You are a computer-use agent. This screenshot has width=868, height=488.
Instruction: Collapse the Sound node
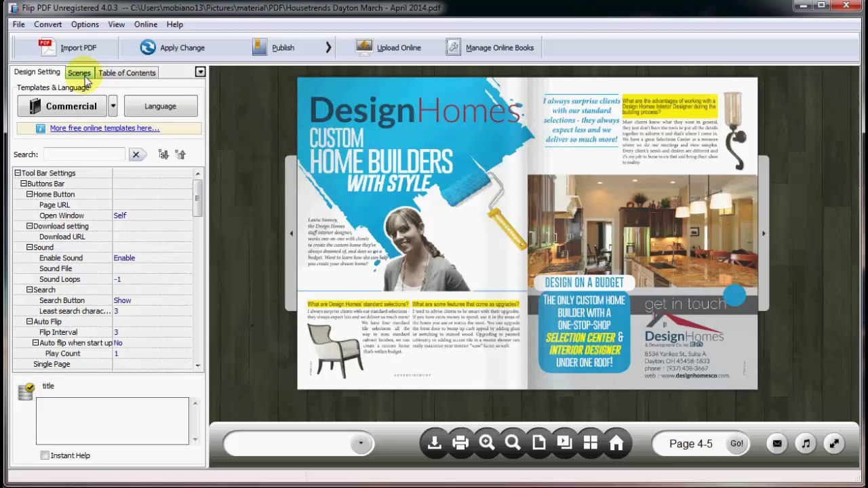coord(30,247)
